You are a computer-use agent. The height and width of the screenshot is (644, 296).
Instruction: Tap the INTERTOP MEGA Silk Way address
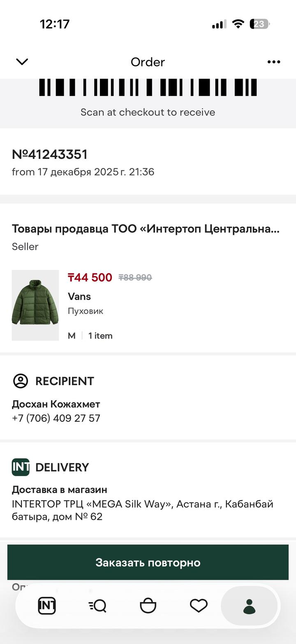coord(142,510)
